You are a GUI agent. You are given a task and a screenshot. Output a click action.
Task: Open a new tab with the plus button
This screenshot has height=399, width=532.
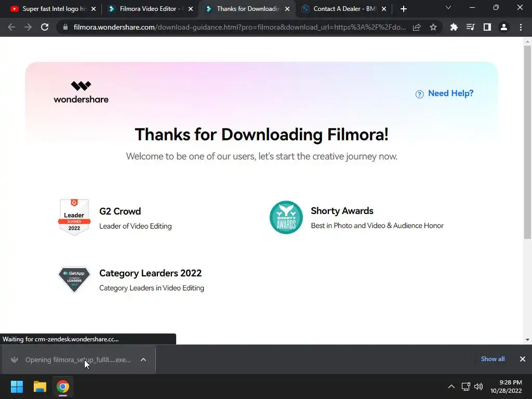[403, 9]
